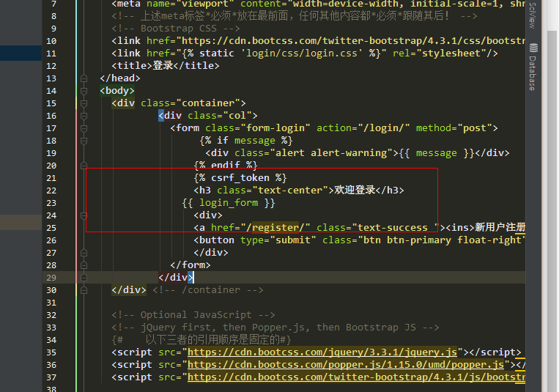Click the bootstrap CSS href on line 10
Viewport: 559px width, 392px height.
351,41
